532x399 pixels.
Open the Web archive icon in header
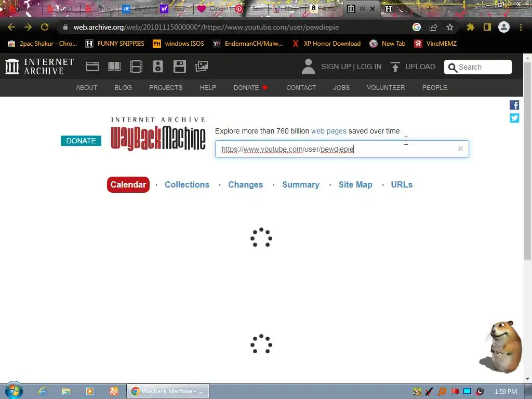92,66
